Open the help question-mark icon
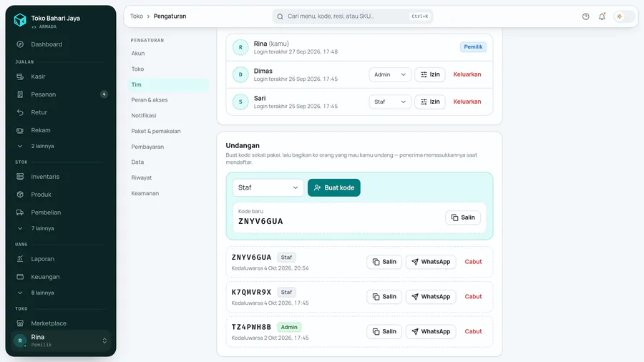This screenshot has width=644, height=362. coord(585,16)
